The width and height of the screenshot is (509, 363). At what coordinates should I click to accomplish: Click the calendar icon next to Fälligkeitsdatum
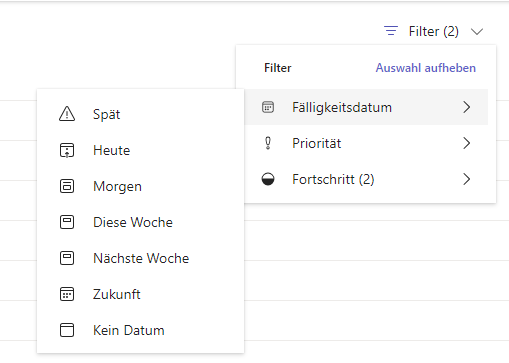(x=268, y=107)
